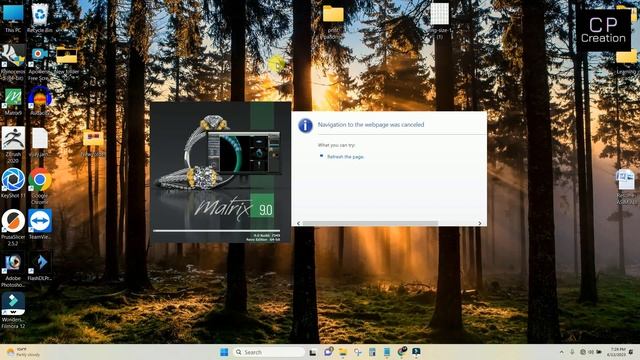640x360 pixels.
Task: Click the microphone tray icon
Action: 572,352
